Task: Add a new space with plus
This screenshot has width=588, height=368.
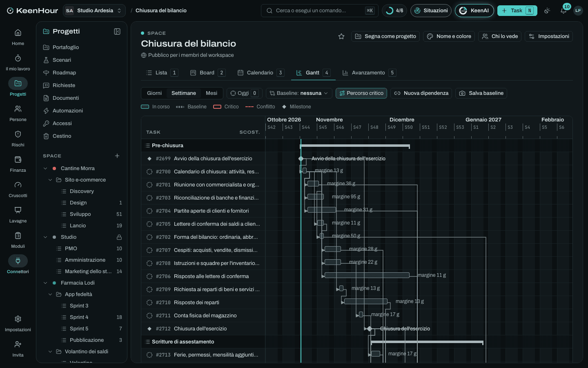Action: [x=117, y=156]
